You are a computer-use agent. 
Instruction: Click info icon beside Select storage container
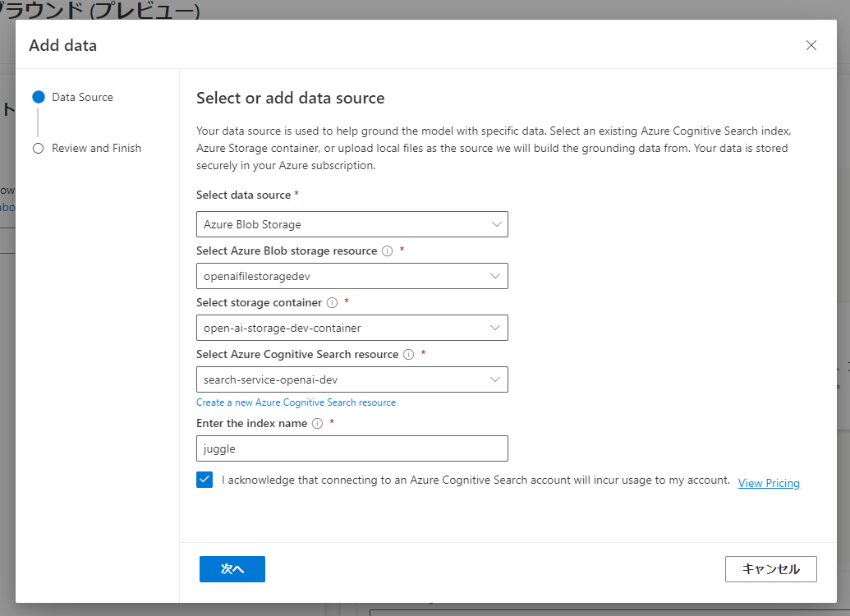332,302
